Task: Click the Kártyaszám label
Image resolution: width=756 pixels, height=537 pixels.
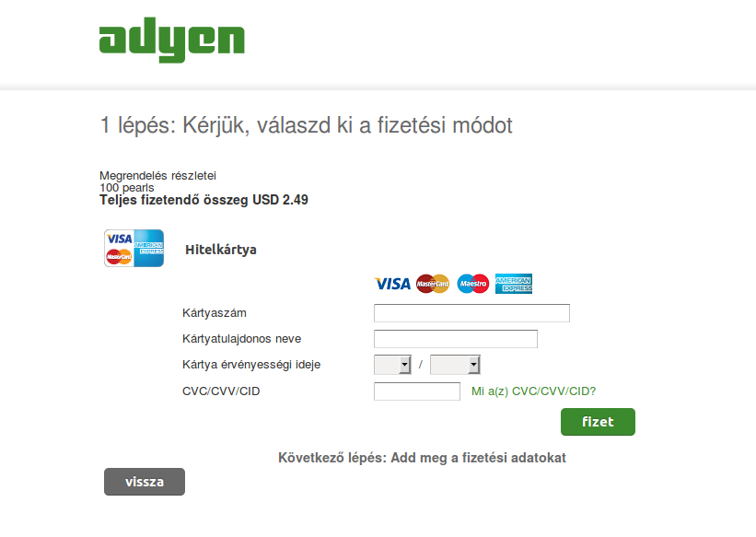Action: click(215, 313)
